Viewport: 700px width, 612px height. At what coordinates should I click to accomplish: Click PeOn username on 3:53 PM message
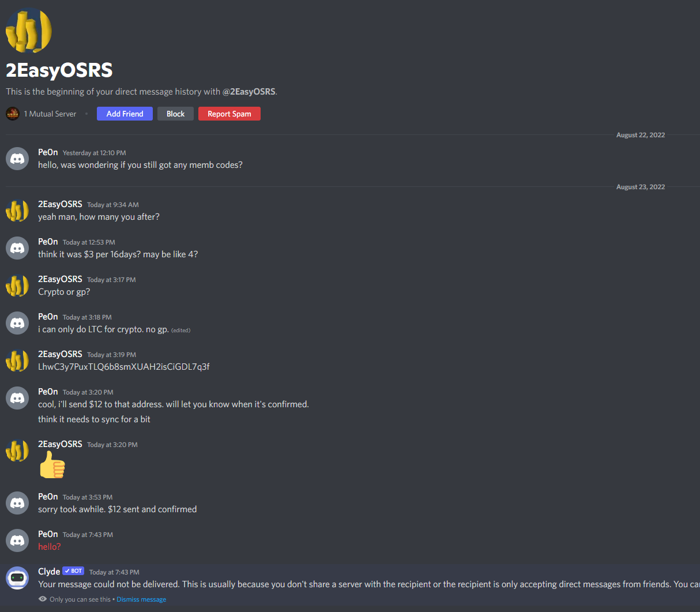click(48, 497)
